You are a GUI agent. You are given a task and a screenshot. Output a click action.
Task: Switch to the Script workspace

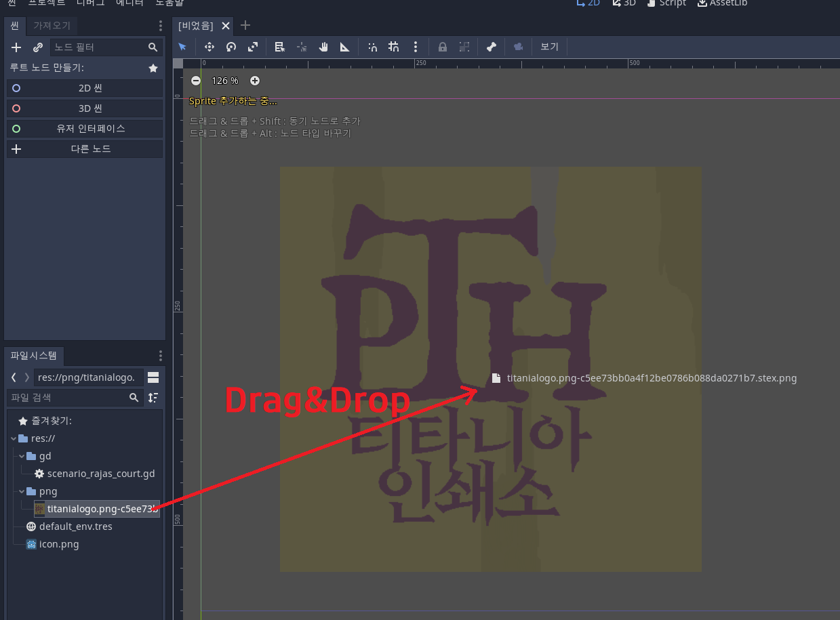tap(666, 3)
